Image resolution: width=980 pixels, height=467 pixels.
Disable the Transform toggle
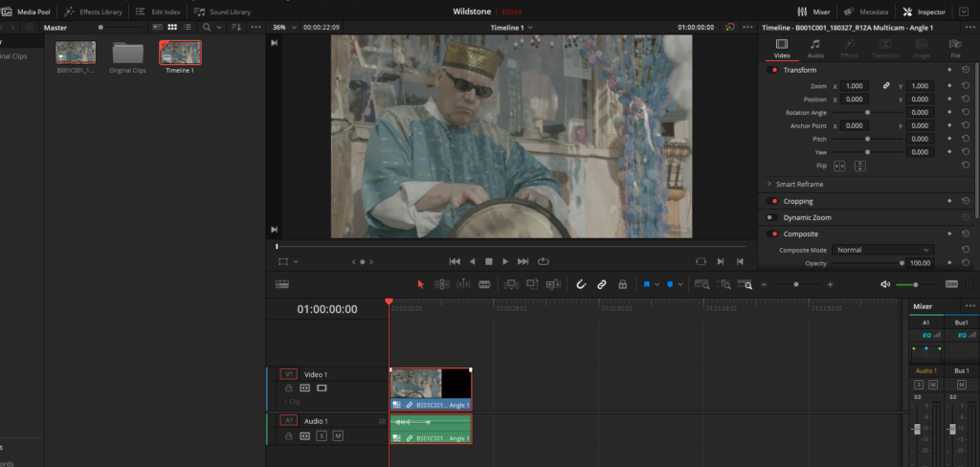(773, 70)
